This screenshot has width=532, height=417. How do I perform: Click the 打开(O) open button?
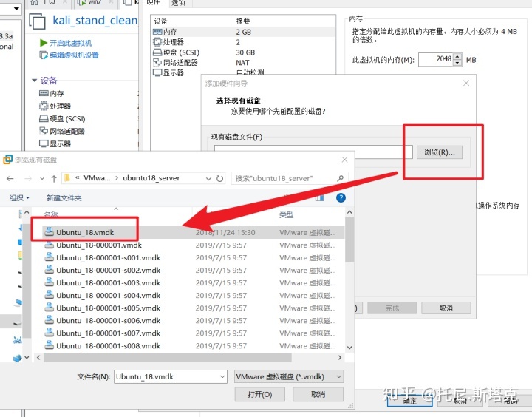259,394
